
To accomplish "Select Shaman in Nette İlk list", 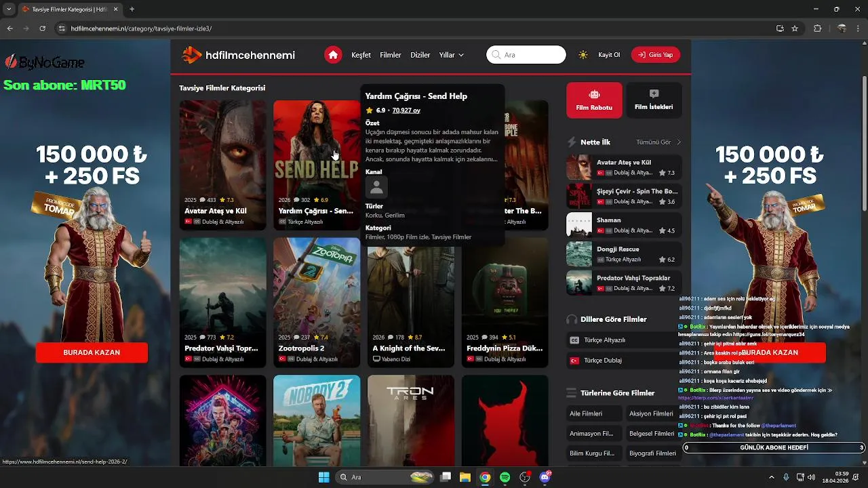I will [624, 225].
